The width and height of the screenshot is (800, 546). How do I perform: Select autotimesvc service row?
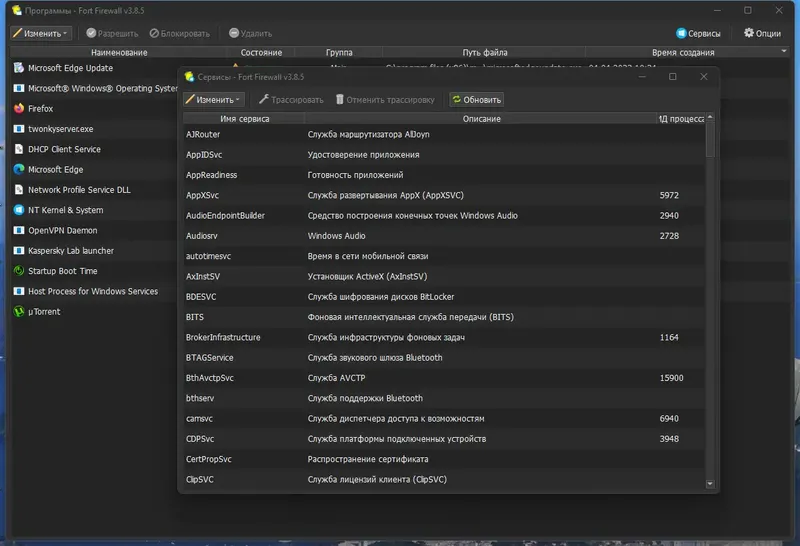point(444,256)
